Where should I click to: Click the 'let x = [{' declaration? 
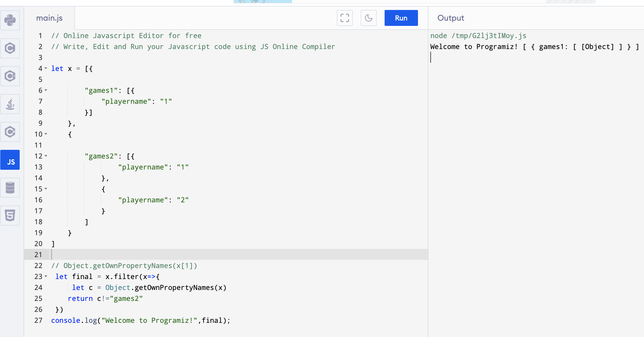(x=72, y=68)
